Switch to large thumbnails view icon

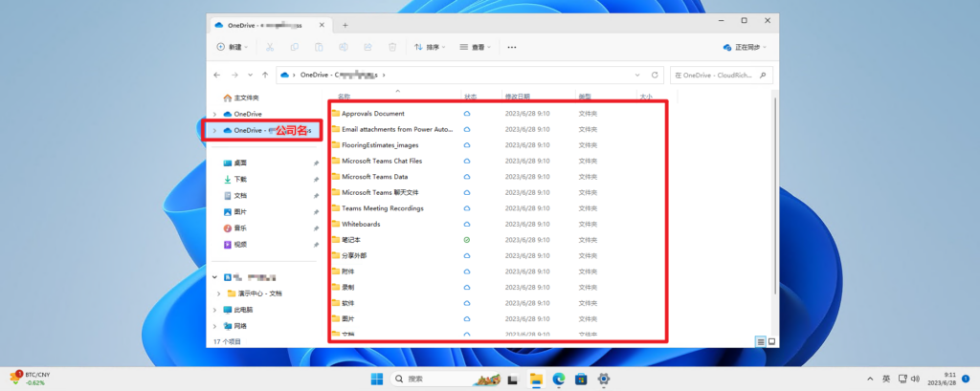pyautogui.click(x=771, y=340)
